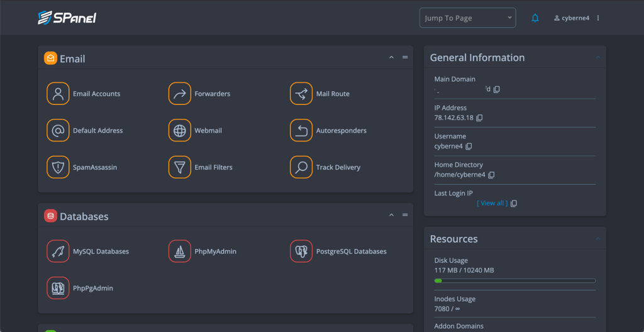Launch the PhpMyAdmin sailboat icon
Screen dimensions: 644x332
[179, 251]
